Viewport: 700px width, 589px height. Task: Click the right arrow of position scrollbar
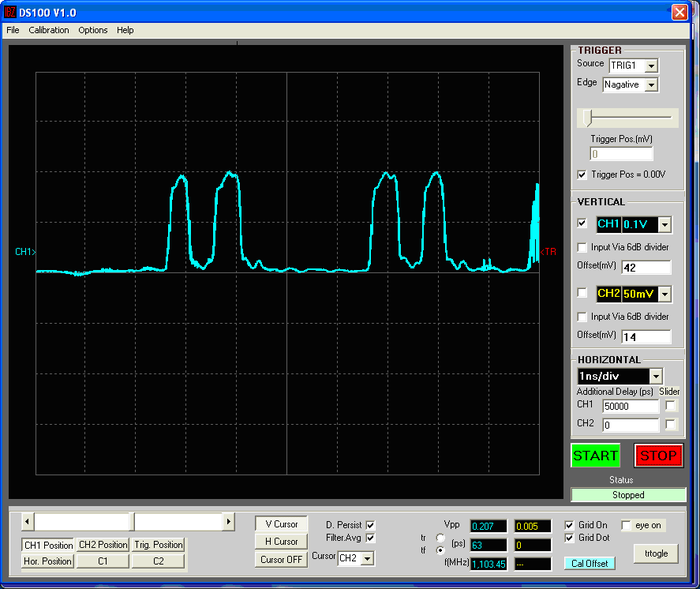click(229, 522)
